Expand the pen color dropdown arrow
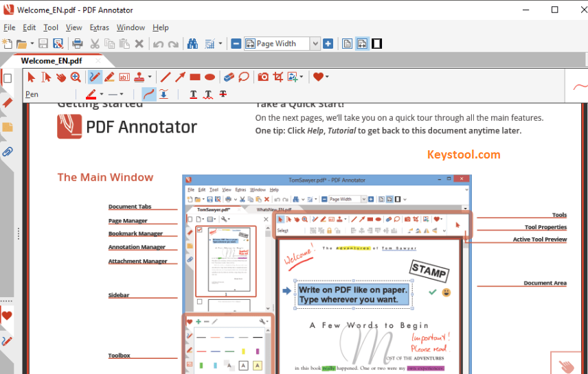Screen dimensions: 588x374 click(x=102, y=94)
